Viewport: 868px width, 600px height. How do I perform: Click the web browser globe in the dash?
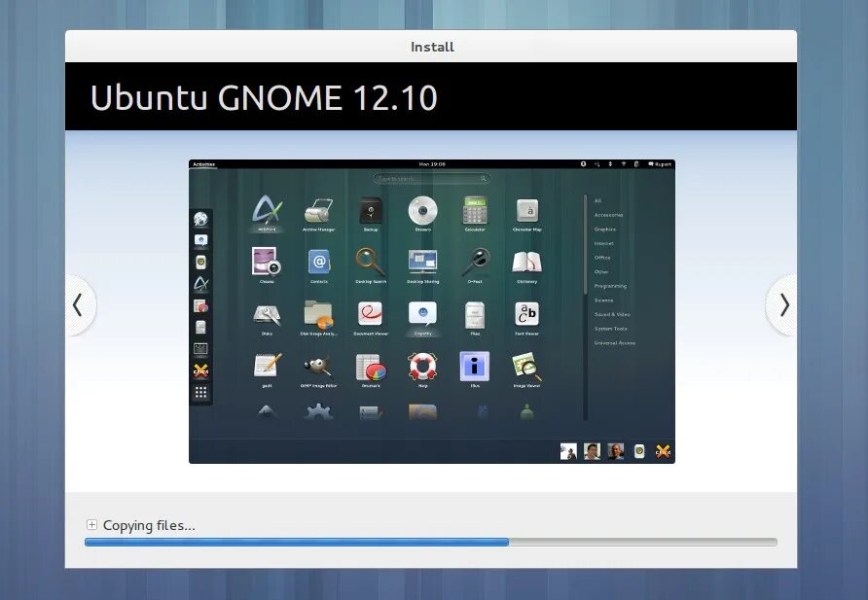coord(201,219)
